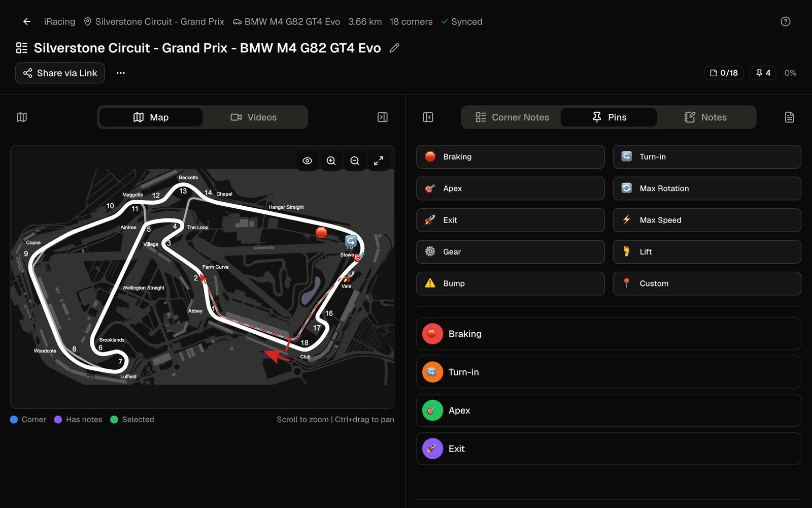Pick the Lift pin button
This screenshot has width=812, height=508.
[706, 252]
